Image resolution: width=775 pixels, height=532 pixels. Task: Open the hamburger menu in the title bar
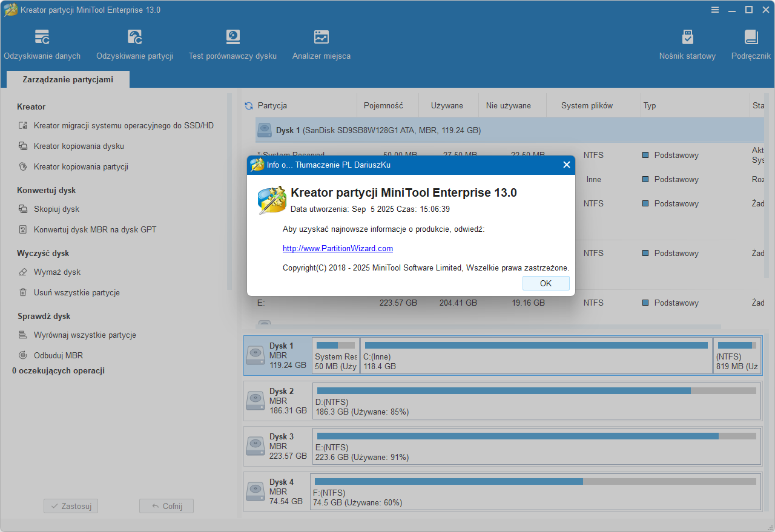click(715, 10)
